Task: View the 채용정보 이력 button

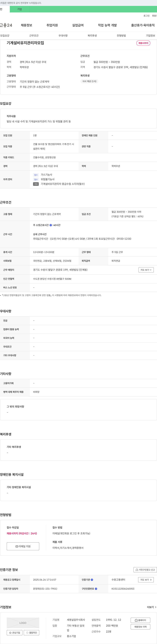Action: pos(140,627)
